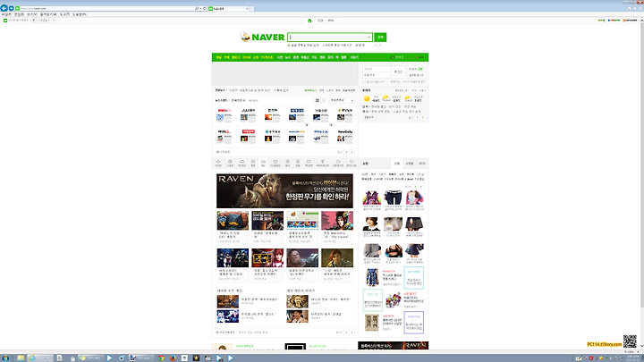Go forward using the browser forward arrow
The image size is (644, 362).
click(12, 8)
